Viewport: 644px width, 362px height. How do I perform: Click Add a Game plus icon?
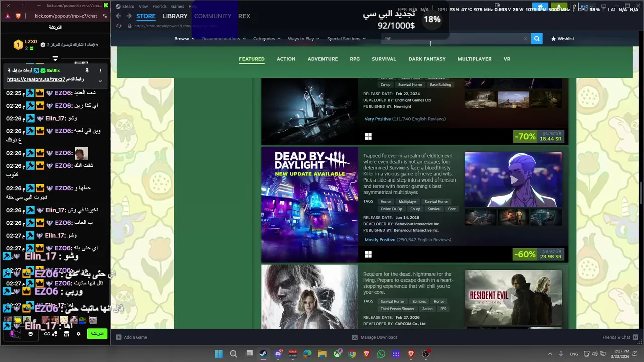pos(119,337)
